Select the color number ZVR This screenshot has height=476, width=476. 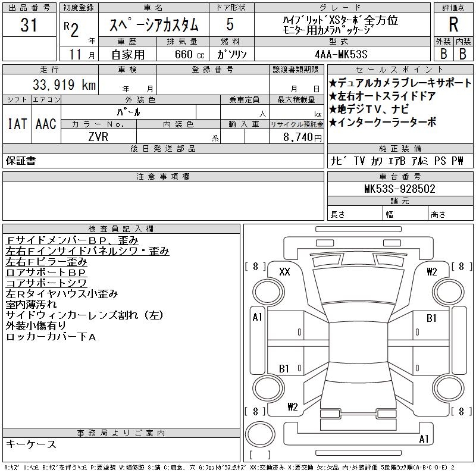[x=98, y=137]
